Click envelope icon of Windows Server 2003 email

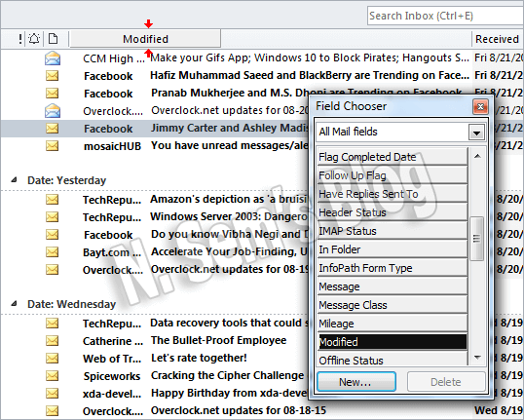click(x=53, y=217)
